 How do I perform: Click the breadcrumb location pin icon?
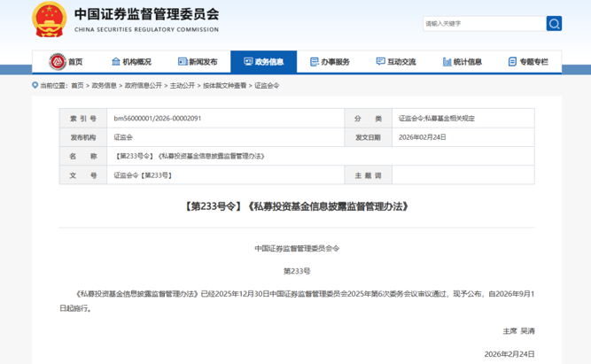[x=35, y=86]
